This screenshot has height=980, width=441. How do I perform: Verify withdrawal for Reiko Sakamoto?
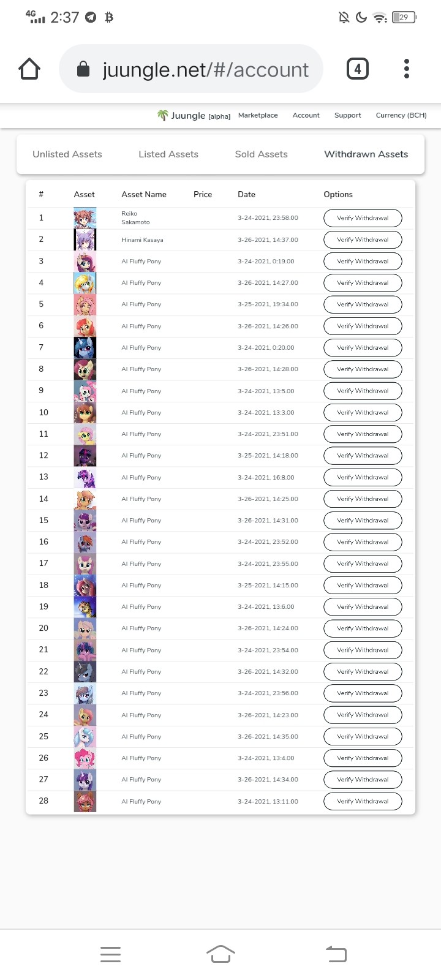[363, 218]
